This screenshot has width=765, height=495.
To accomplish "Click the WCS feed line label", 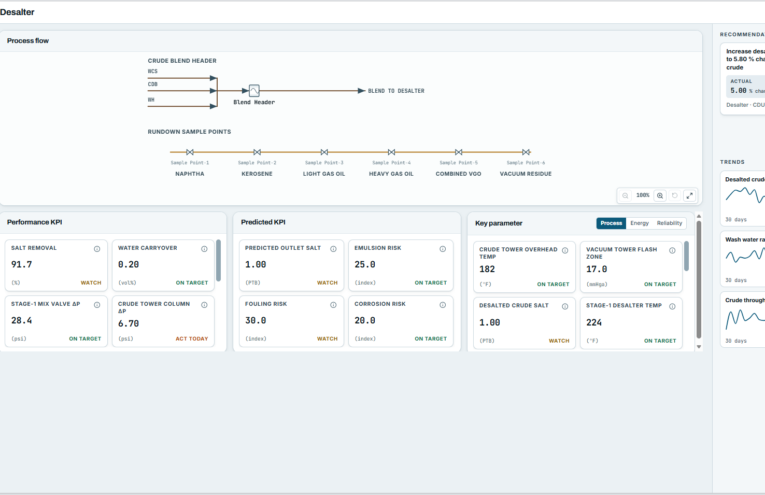I will [x=153, y=71].
